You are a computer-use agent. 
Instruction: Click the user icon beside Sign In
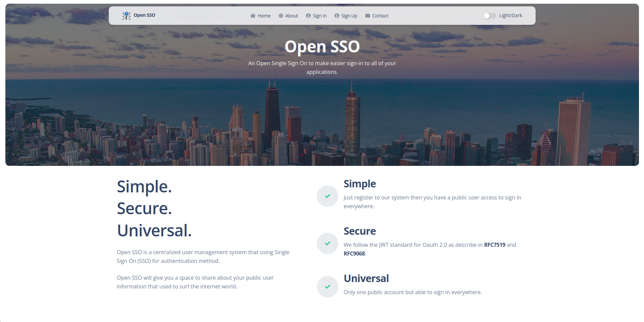coord(308,15)
